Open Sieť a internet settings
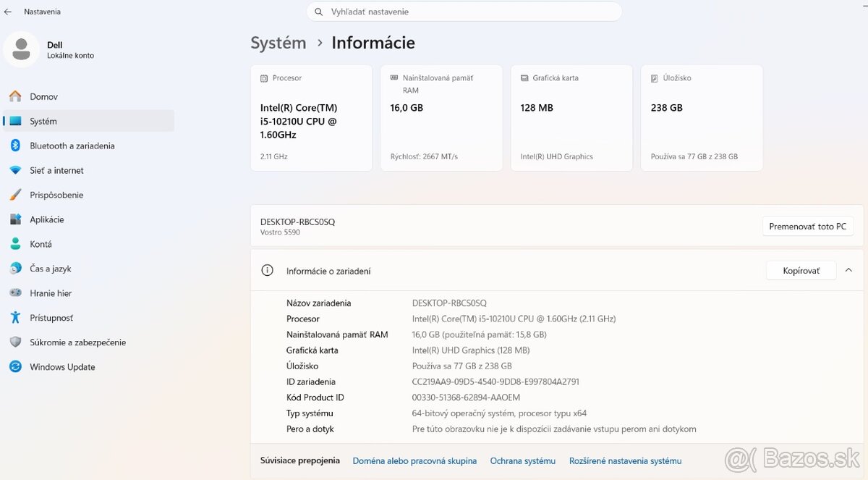The height and width of the screenshot is (480, 868). pos(89,170)
